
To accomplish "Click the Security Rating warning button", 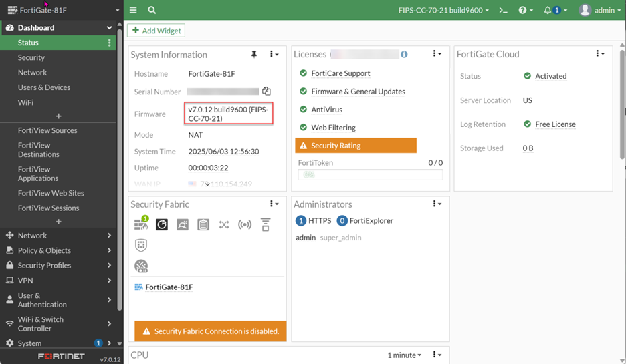I will 356,146.
